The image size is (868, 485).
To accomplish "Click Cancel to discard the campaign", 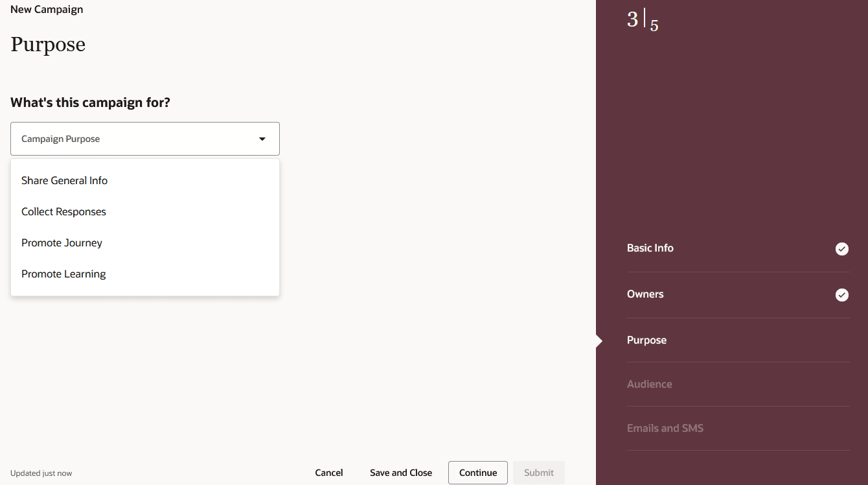I will (328, 473).
